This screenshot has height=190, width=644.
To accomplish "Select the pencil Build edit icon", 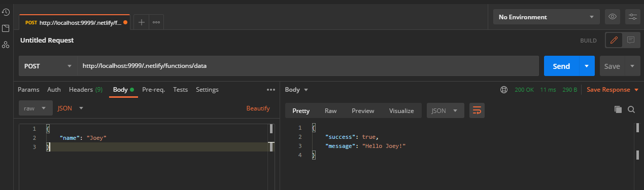I will pyautogui.click(x=614, y=40).
